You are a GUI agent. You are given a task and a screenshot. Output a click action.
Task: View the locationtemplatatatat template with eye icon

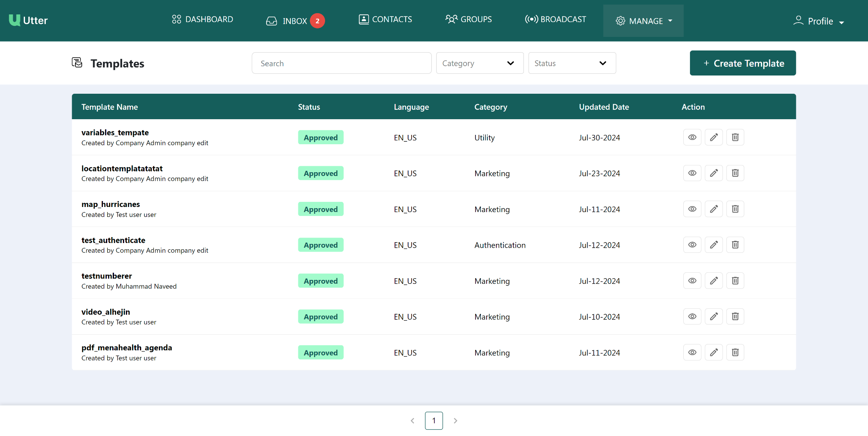pos(692,173)
